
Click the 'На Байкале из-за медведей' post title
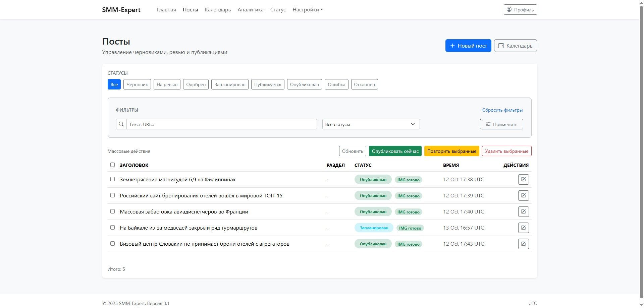[189, 228]
